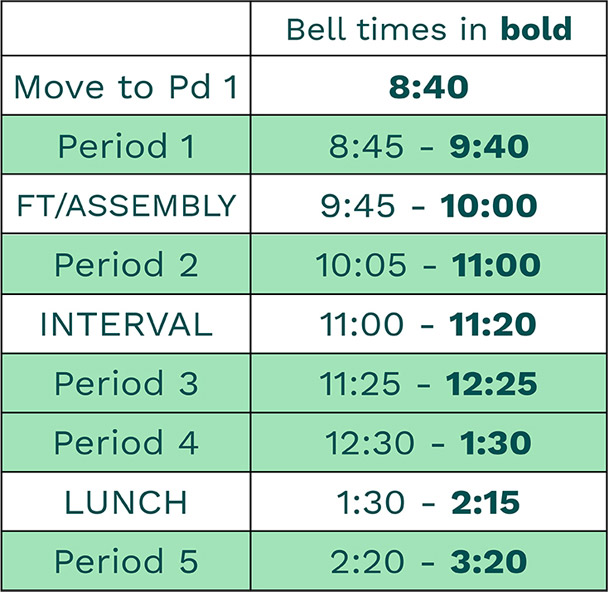Viewport: 608px width, 592px height.
Task: Select the Period 5 row label
Action: click(126, 561)
